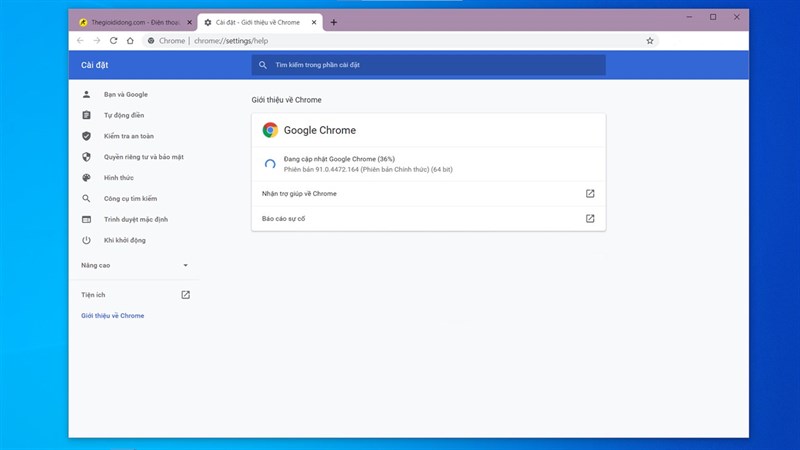Open Báo cáo sự cố row
800x450 pixels.
tap(429, 219)
